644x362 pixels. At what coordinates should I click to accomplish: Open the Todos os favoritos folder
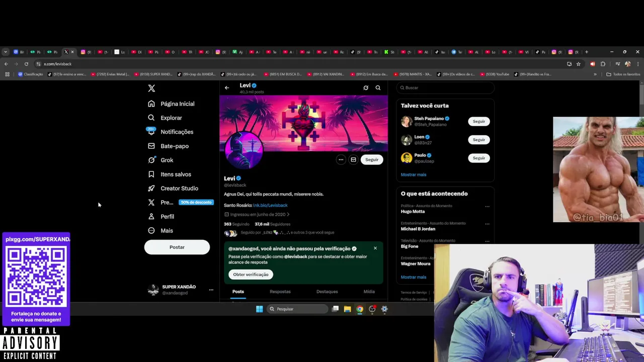coord(623,74)
